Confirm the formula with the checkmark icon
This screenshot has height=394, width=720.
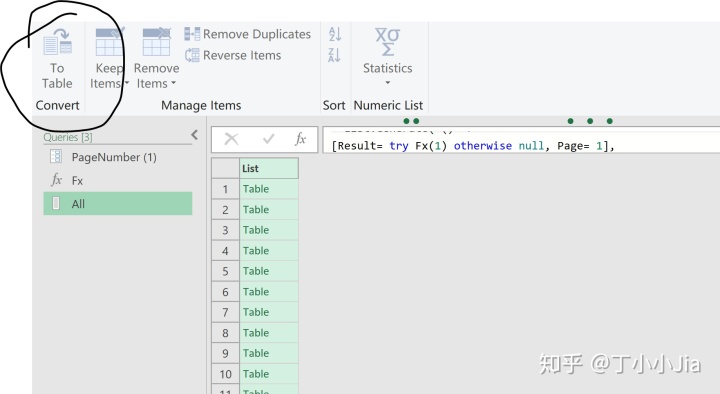(269, 139)
